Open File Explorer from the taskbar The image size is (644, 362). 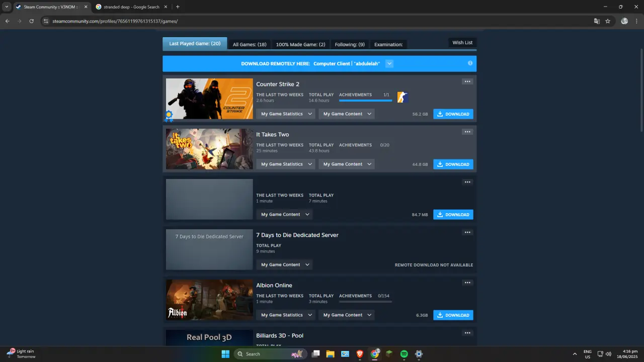point(330,354)
